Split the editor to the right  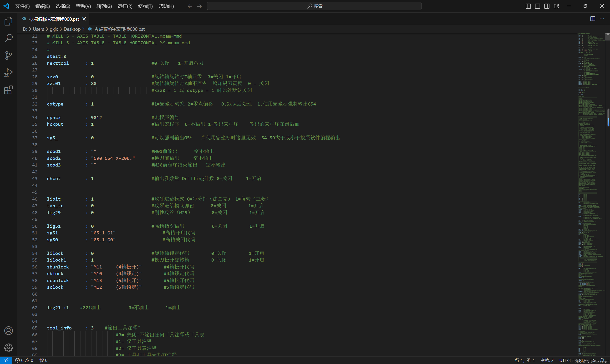[593, 19]
